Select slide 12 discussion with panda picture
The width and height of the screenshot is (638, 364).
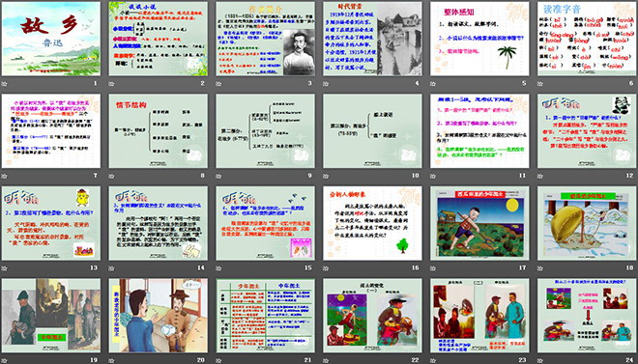point(587,130)
